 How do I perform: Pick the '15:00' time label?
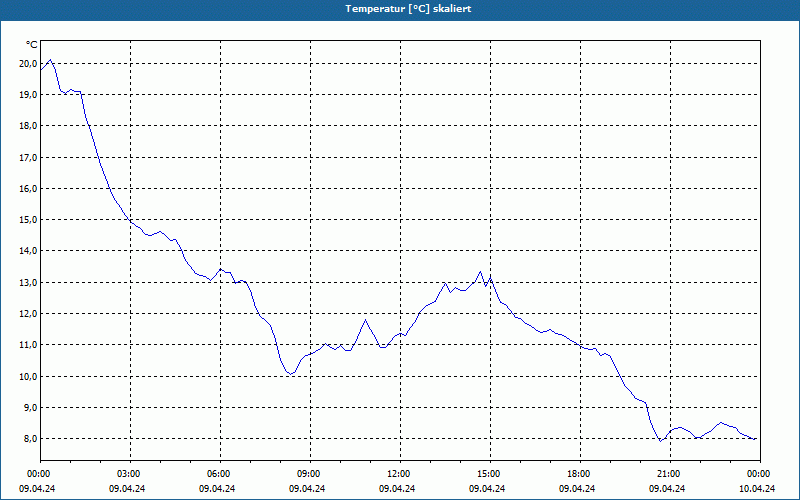pos(490,474)
